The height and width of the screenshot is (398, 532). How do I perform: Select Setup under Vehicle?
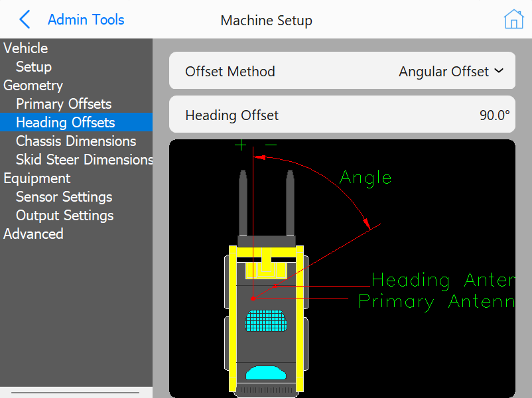click(x=34, y=67)
